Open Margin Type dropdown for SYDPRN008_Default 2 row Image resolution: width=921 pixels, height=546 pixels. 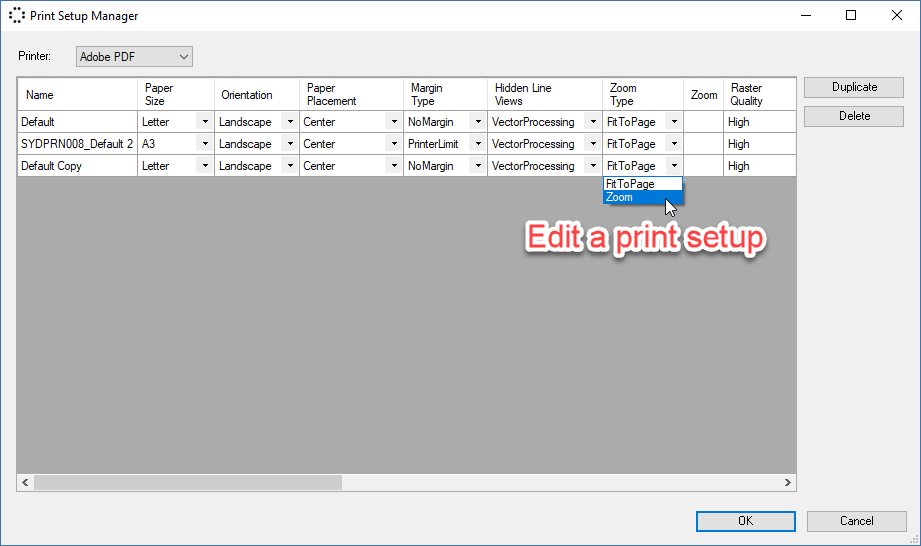pos(478,144)
